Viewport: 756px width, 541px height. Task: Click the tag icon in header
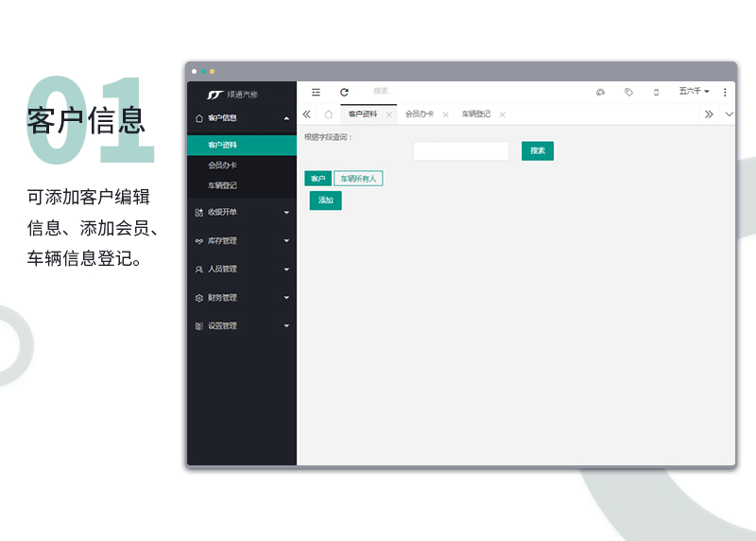628,92
